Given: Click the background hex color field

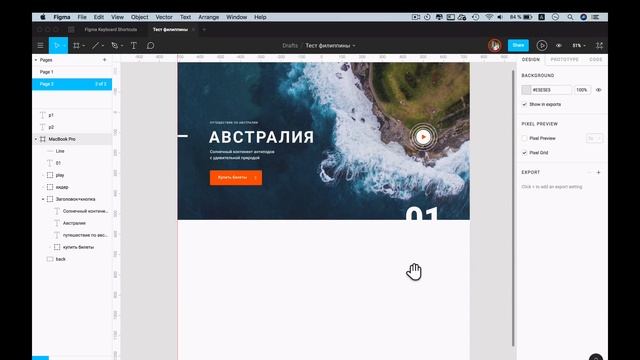Looking at the screenshot, I should 551,90.
